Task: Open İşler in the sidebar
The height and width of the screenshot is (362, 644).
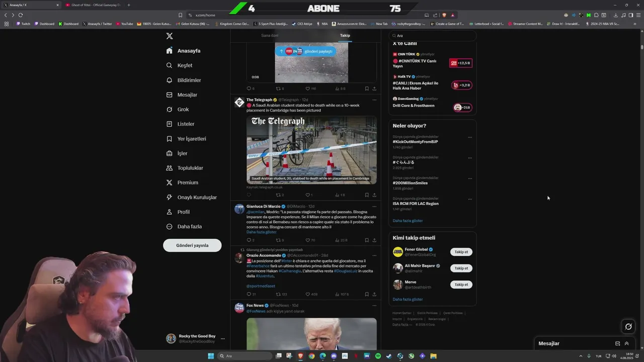Action: (x=177, y=153)
